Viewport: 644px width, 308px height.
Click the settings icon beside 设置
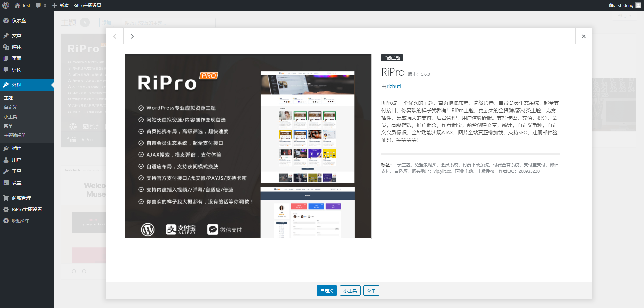(6, 183)
